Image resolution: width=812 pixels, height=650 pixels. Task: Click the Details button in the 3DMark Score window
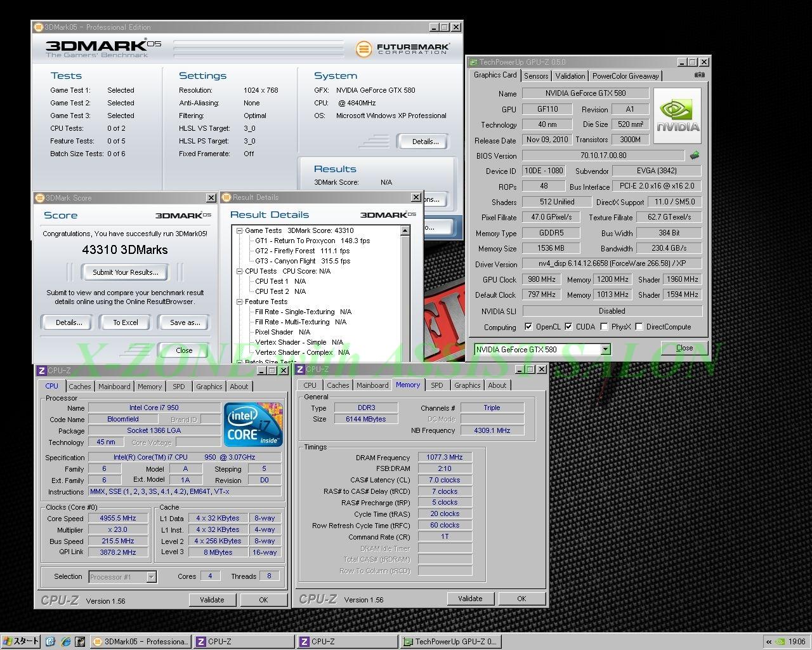[69, 322]
